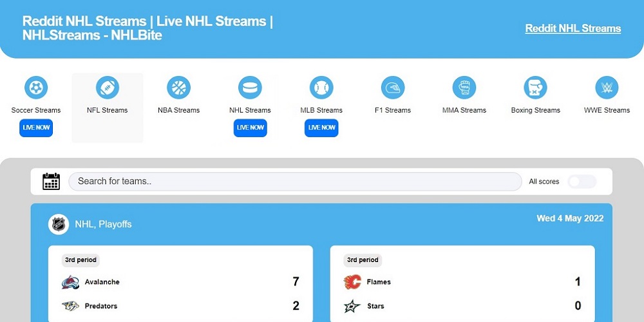Toggle the All scores switch
This screenshot has width=644, height=322.
coord(582,182)
